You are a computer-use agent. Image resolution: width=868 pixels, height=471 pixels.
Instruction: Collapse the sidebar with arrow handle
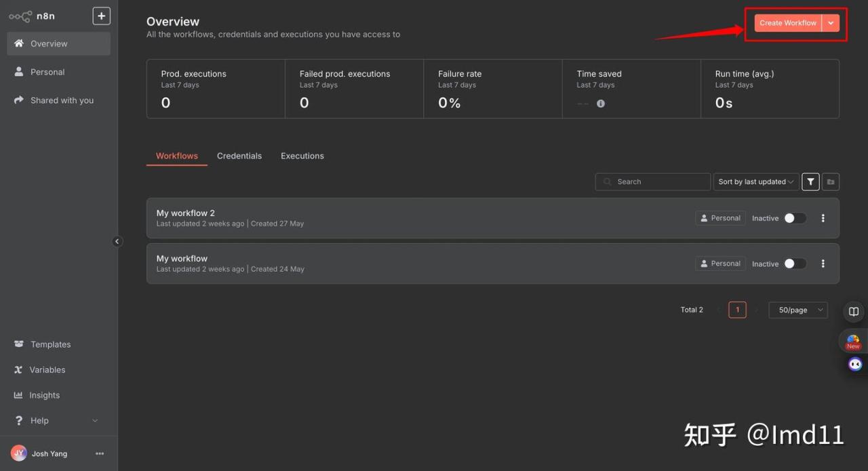point(117,241)
